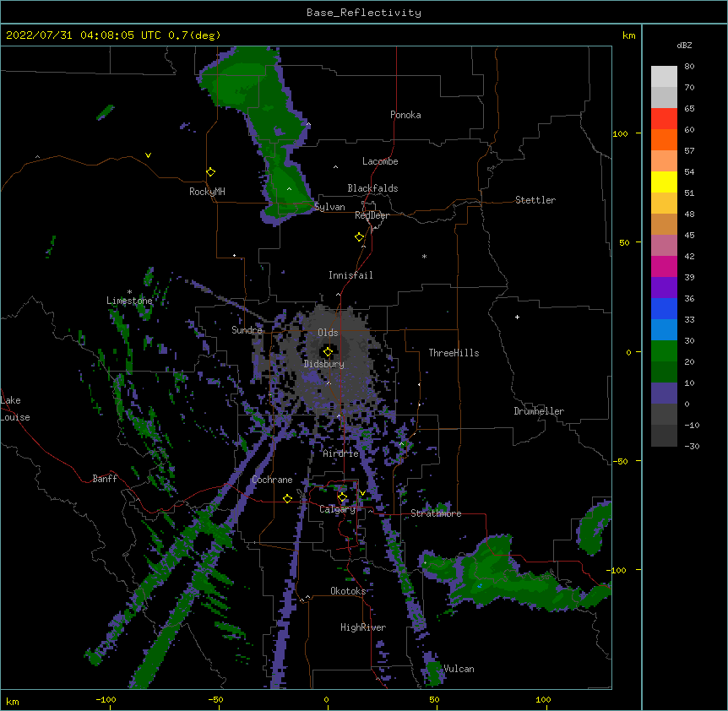Click the blue echo core in southeast storm
728x711 pixels.
pos(480,586)
